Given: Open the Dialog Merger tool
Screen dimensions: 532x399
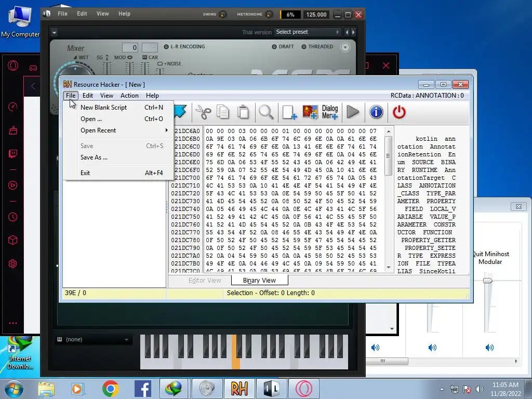Looking at the screenshot, I should click(x=330, y=112).
